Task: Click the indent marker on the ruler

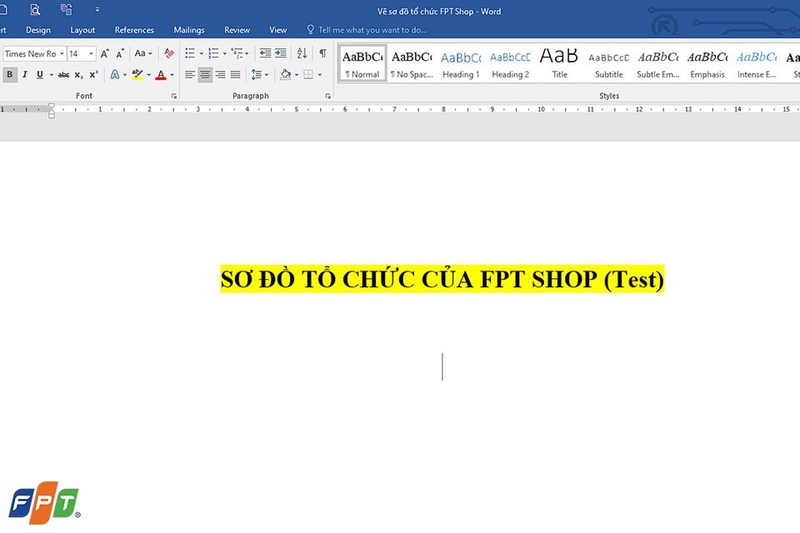Action: (52, 111)
